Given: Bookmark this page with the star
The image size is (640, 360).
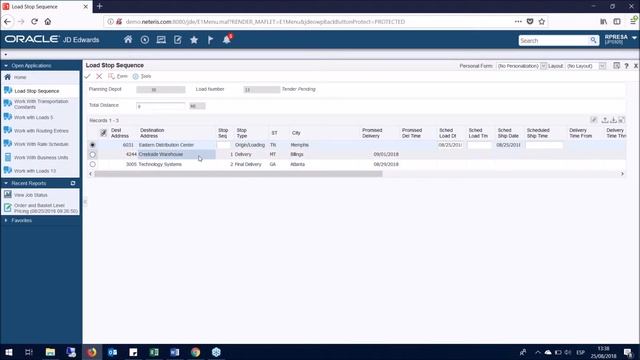Looking at the screenshot, I should click(542, 22).
